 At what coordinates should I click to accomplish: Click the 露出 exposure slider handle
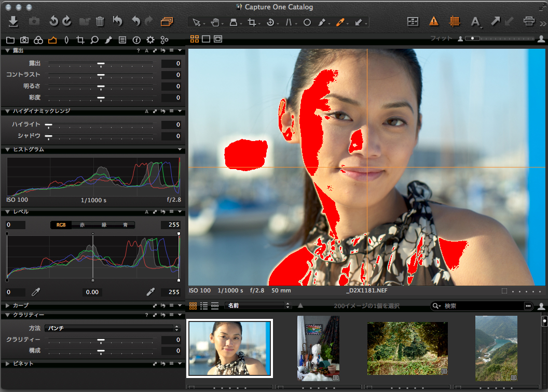pyautogui.click(x=101, y=64)
